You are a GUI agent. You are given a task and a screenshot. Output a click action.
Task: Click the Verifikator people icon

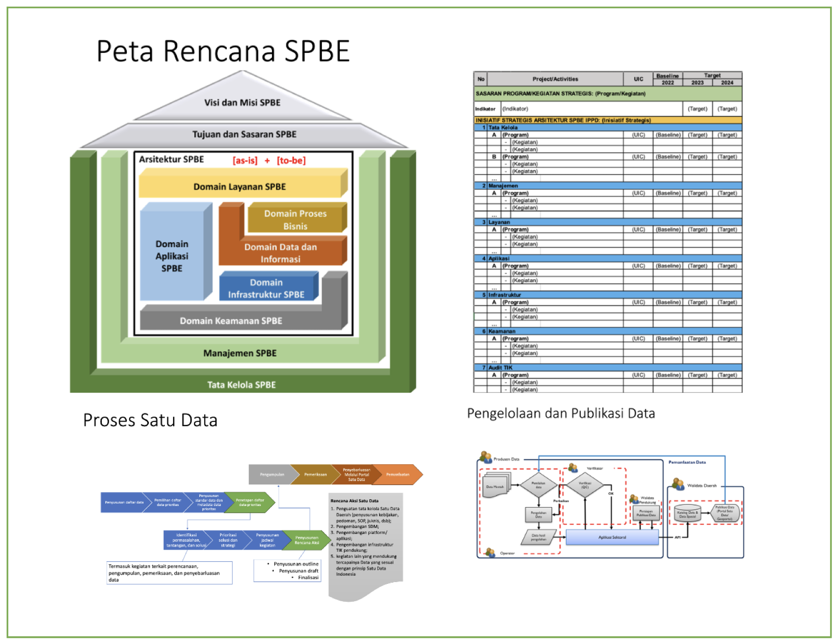coord(573,468)
